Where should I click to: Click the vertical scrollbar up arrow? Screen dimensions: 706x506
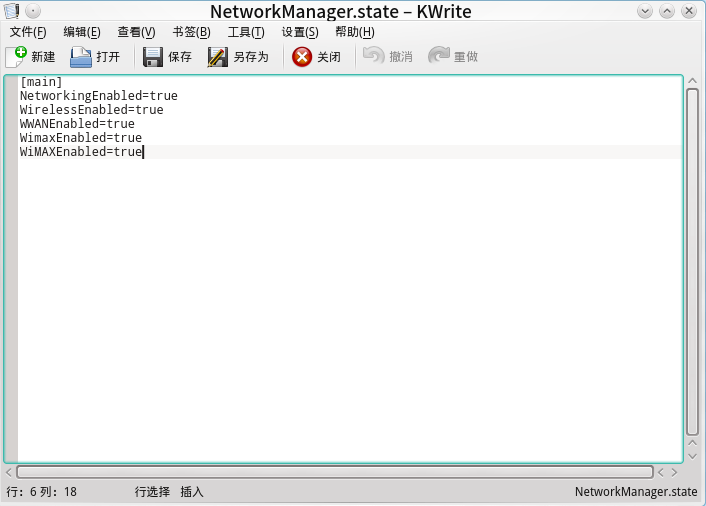(x=692, y=81)
